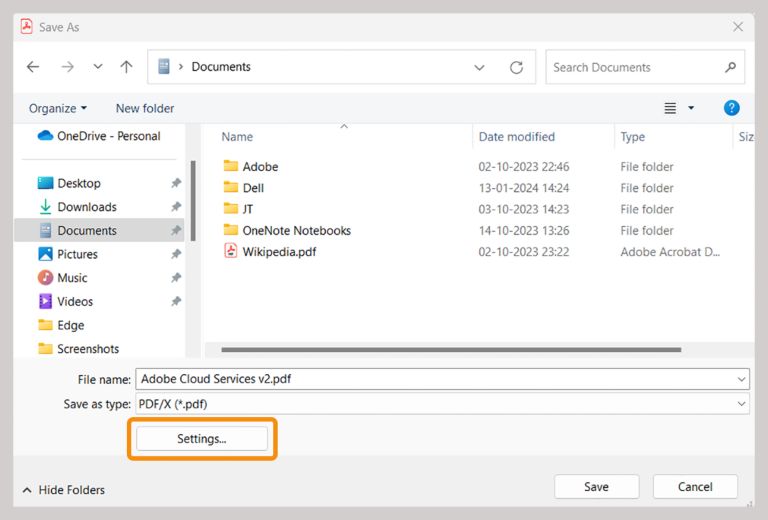Click the Settings... button
The width and height of the screenshot is (768, 520).
[x=202, y=438]
